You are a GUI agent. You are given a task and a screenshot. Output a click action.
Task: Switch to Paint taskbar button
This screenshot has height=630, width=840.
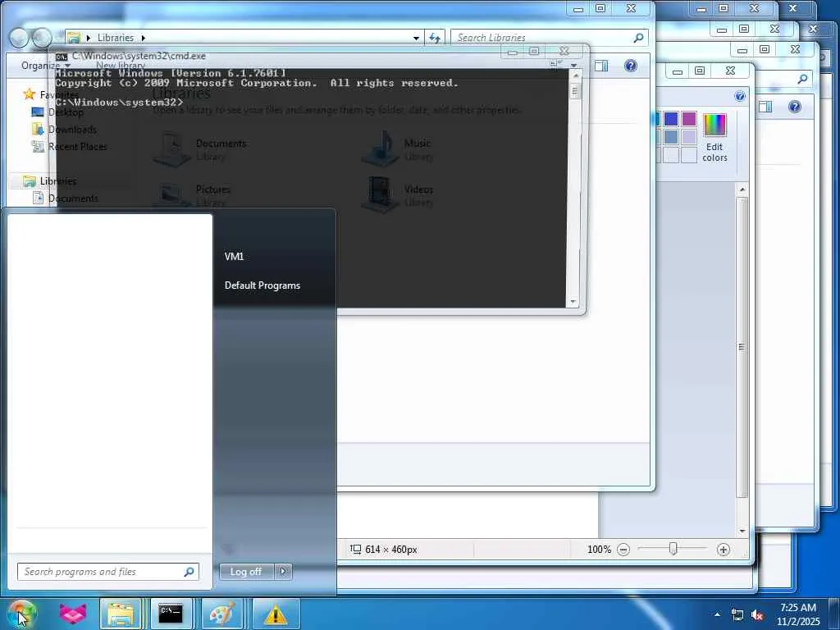[x=221, y=614]
